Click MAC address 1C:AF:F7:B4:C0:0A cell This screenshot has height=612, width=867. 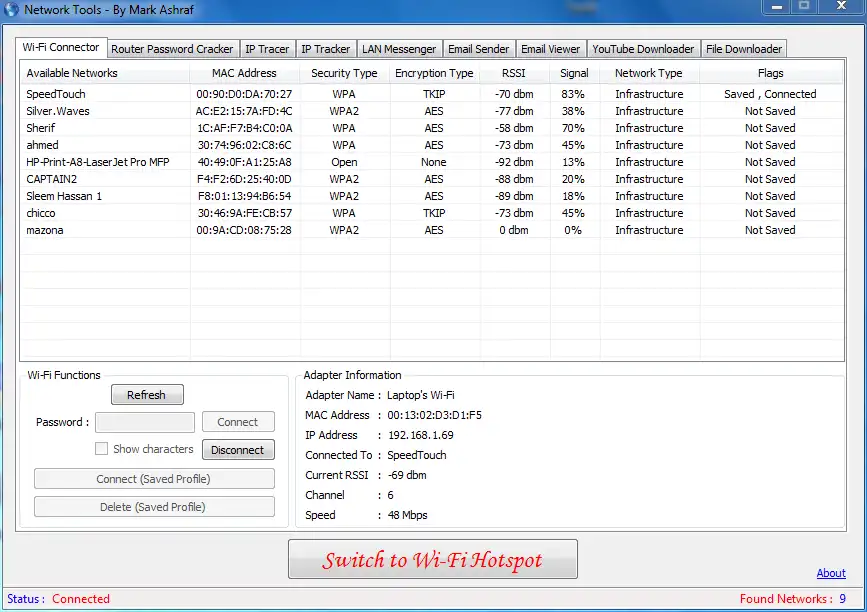coord(244,128)
